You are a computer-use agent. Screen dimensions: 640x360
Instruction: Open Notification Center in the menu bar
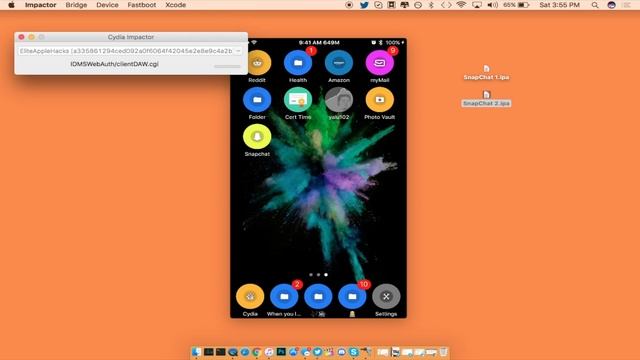pos(627,5)
